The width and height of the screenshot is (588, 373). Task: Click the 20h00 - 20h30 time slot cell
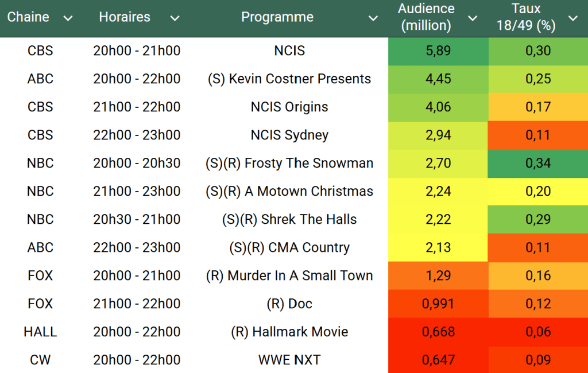pyautogui.click(x=137, y=163)
